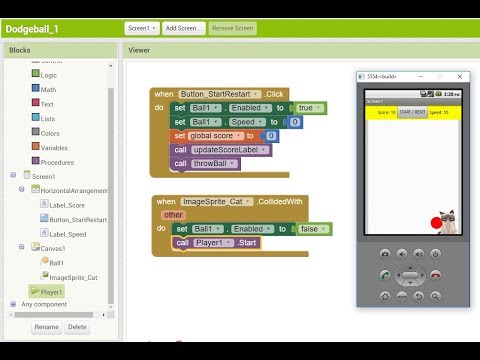Close the emulator window

tap(460, 77)
